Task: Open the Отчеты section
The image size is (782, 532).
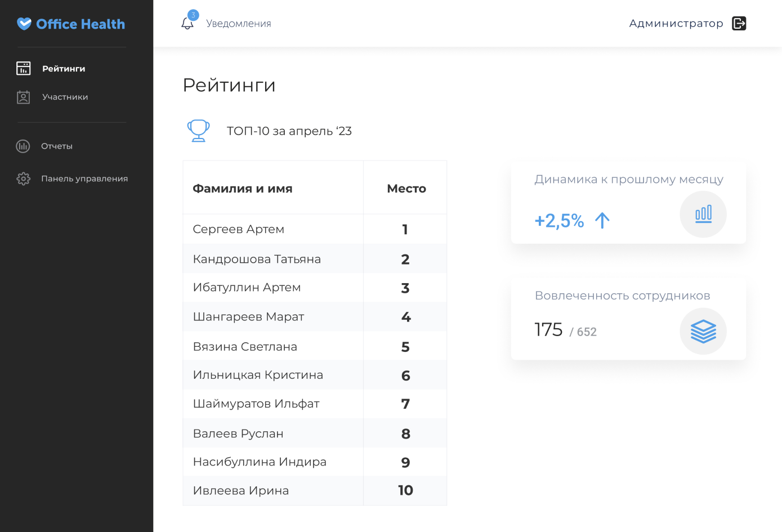Action: tap(57, 146)
